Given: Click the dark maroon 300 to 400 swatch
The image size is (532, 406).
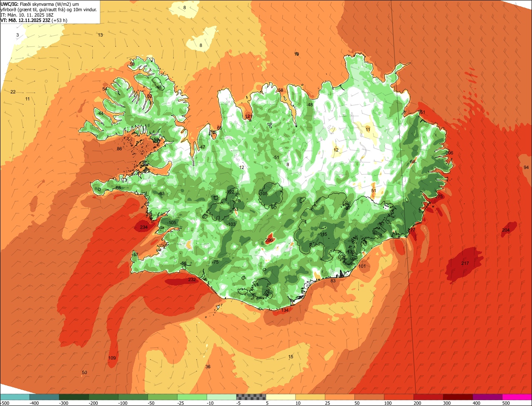Looking at the screenshot, I should click(x=458, y=397).
